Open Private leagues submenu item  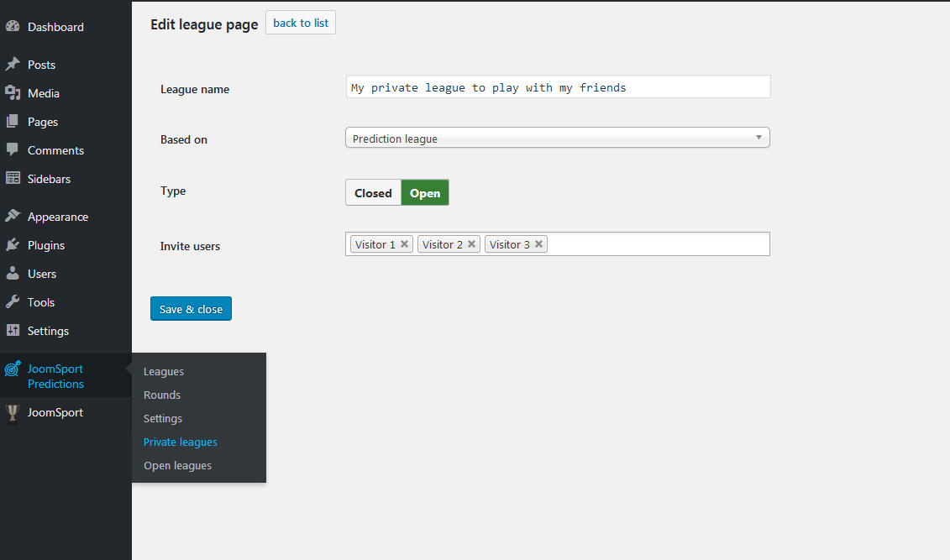pos(180,442)
